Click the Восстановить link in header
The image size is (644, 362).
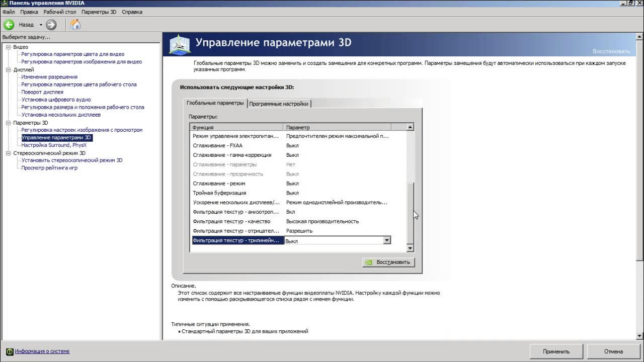coord(611,51)
